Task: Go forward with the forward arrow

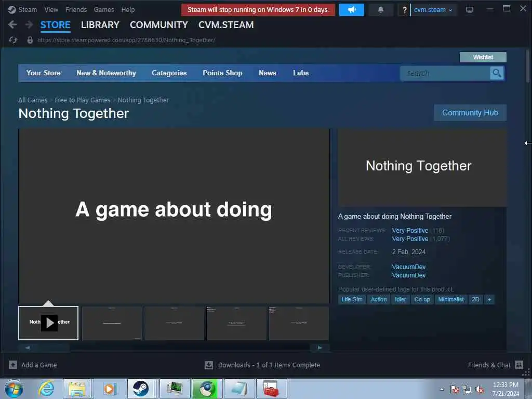Action: (x=29, y=24)
